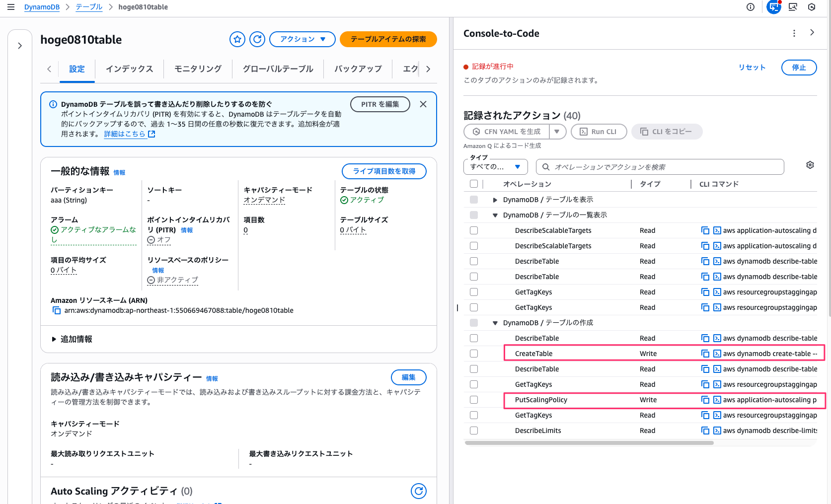Open recorded actions table preferences gear
The image size is (831, 504).
click(x=810, y=165)
